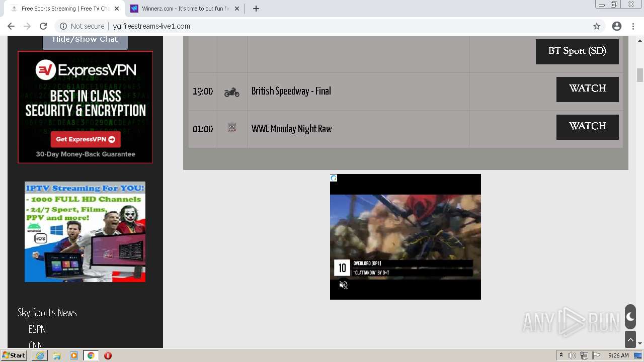
Task: Show hidden system tray icons
Action: pos(561,355)
